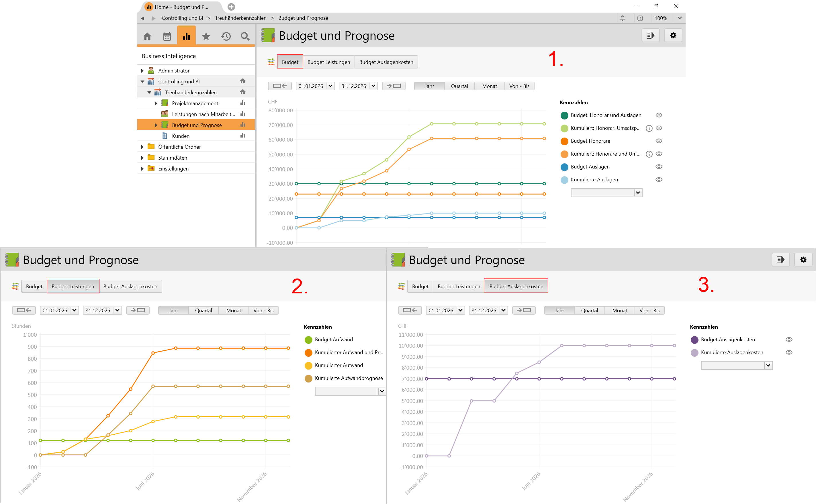Click info icon next to Kumuliert: Honorar, Umsatzp...
The width and height of the screenshot is (816, 504).
click(x=649, y=128)
